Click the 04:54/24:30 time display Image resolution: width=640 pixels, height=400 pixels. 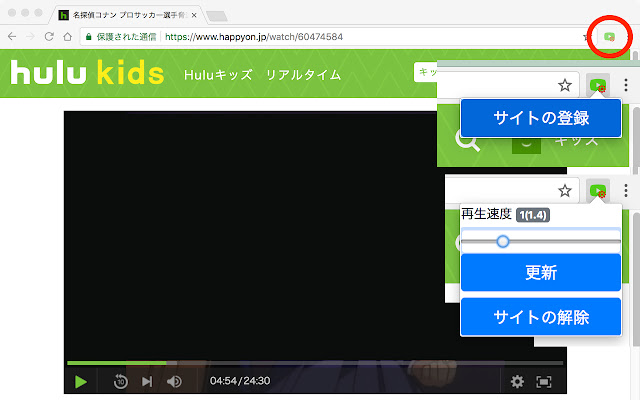tap(240, 381)
